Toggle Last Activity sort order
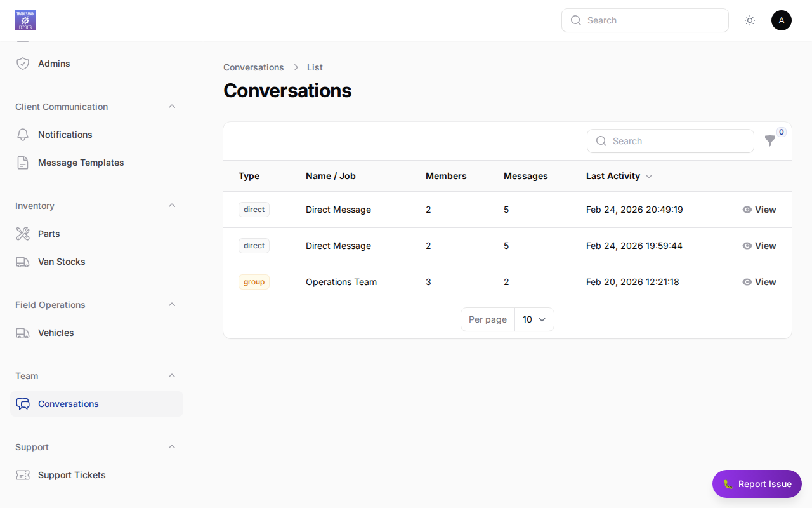 coord(648,176)
